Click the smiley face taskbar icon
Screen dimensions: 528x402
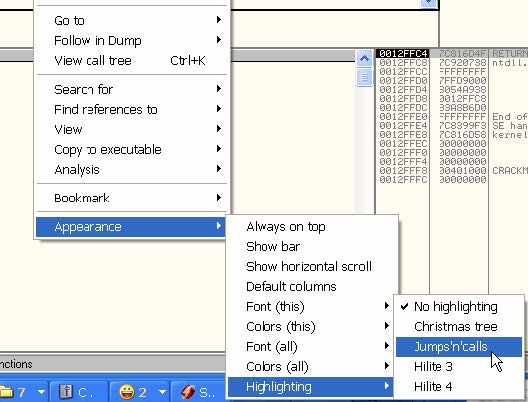(x=127, y=392)
